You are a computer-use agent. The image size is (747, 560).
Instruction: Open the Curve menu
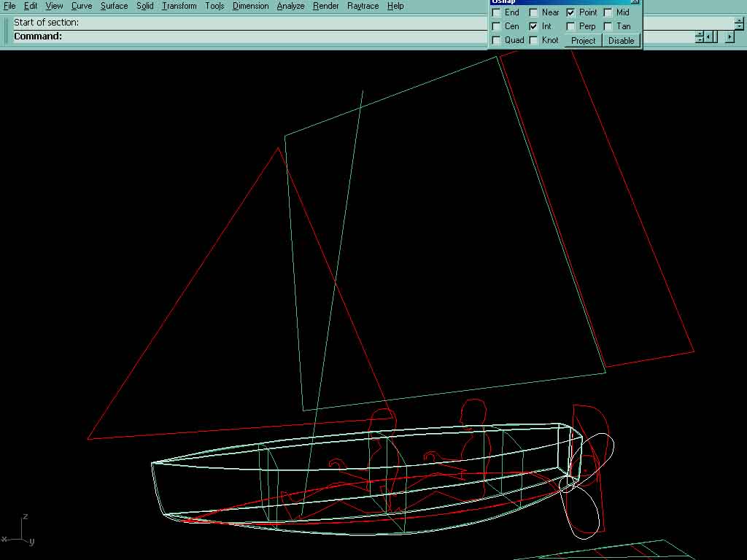(82, 6)
